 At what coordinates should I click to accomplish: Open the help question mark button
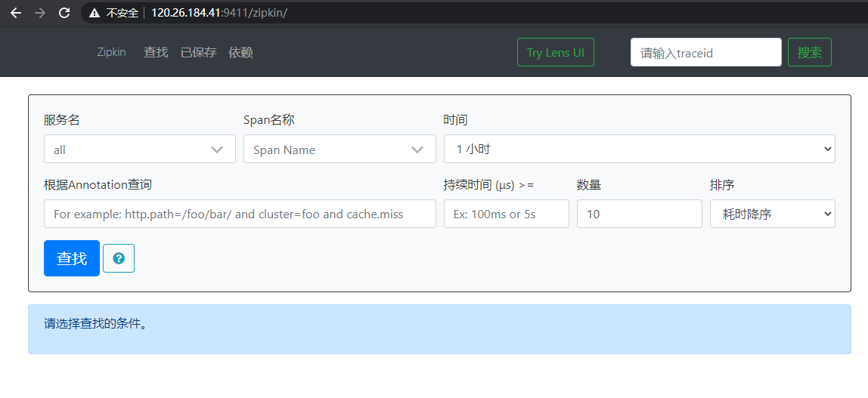[x=119, y=258]
